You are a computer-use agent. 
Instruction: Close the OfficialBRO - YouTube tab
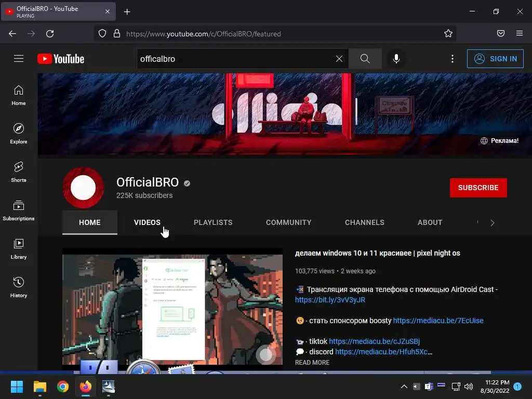pyautogui.click(x=108, y=11)
